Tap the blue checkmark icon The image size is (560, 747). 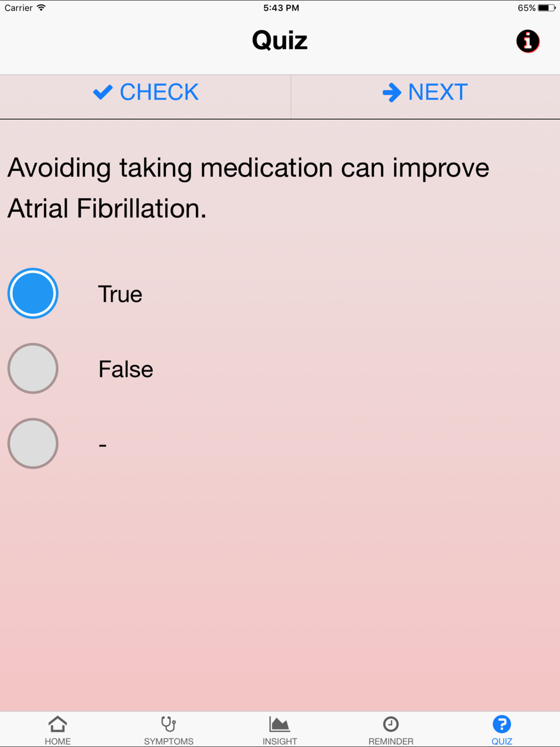click(103, 92)
